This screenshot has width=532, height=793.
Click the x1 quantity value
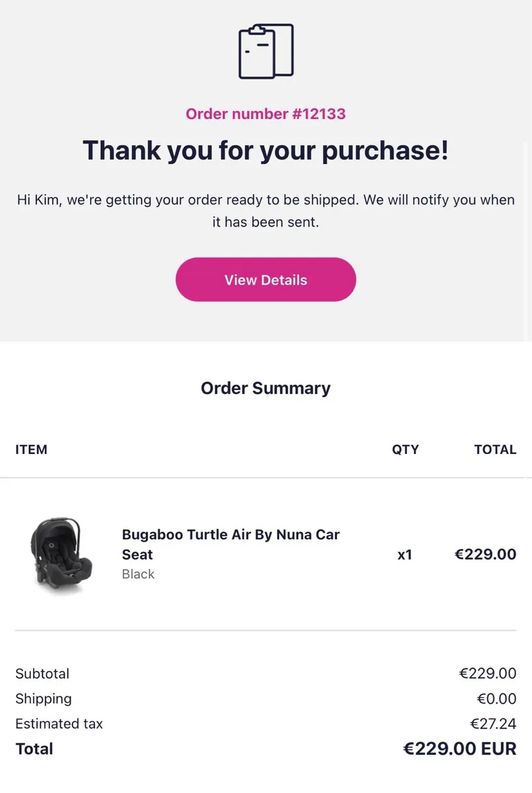(x=404, y=554)
